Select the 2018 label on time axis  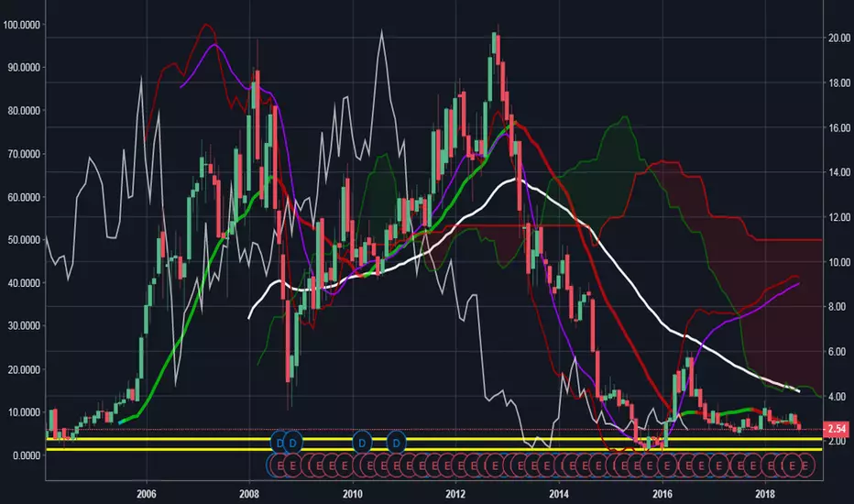(x=765, y=494)
